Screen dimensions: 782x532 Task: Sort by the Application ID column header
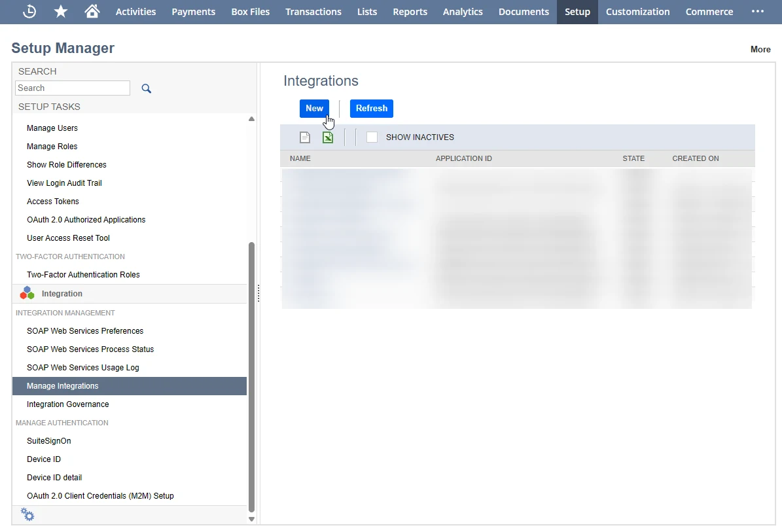pyautogui.click(x=464, y=158)
